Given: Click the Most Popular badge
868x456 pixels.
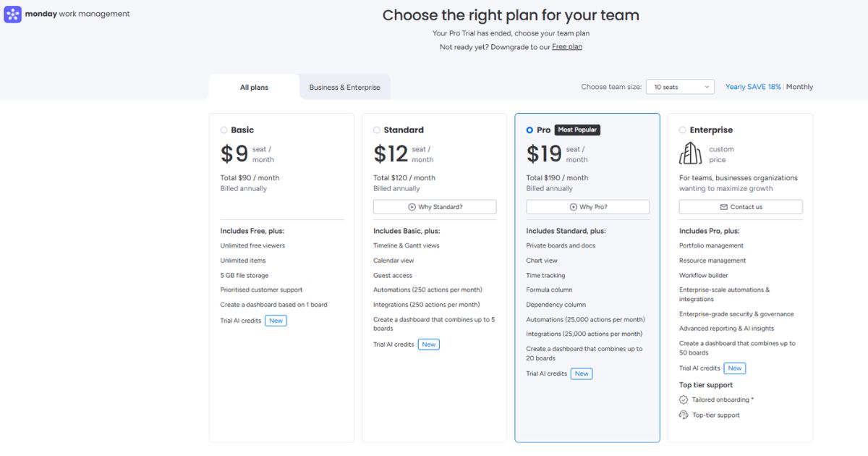Looking at the screenshot, I should (x=577, y=130).
